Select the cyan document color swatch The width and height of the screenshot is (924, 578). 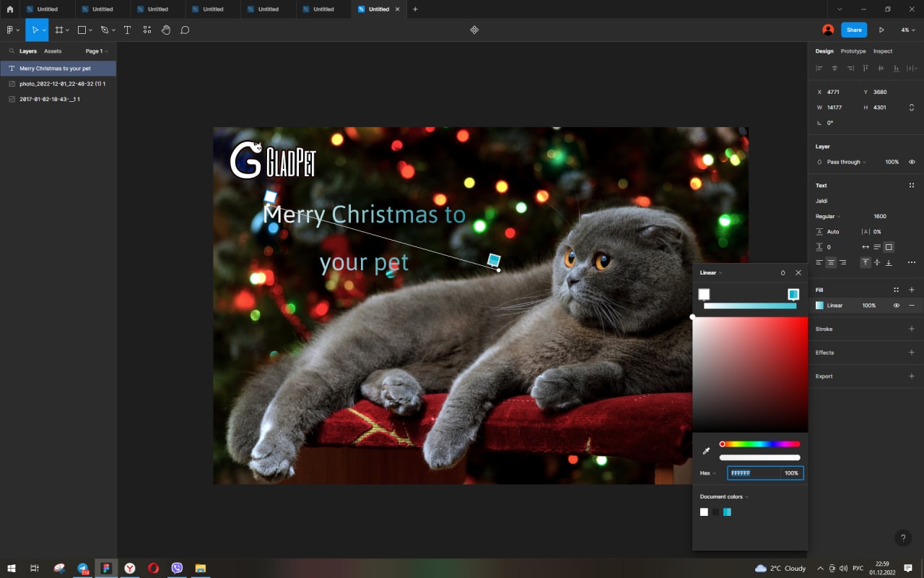[727, 512]
